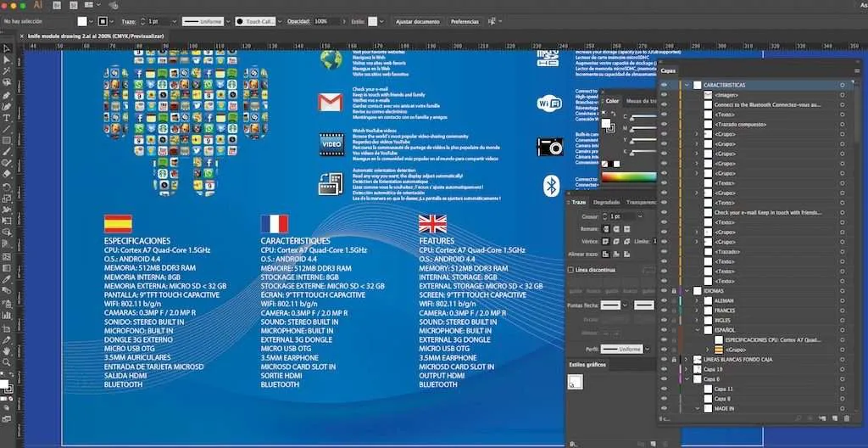
Task: Select the Direct Selection tool
Action: point(7,60)
